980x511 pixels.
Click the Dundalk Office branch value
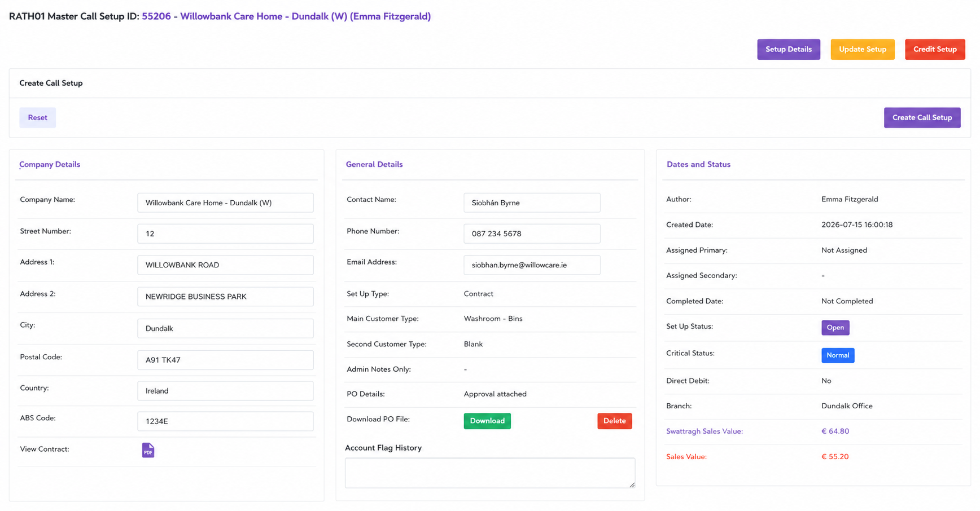tap(847, 406)
